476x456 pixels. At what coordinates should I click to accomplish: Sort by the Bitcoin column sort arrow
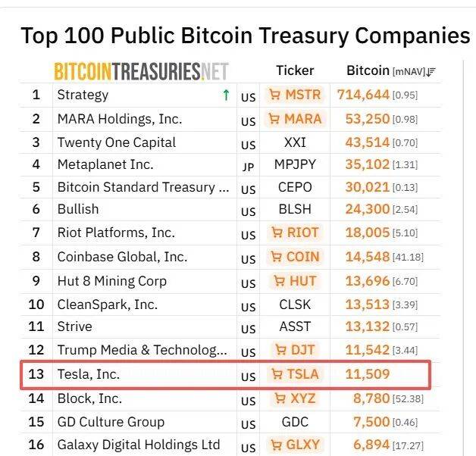[431, 72]
